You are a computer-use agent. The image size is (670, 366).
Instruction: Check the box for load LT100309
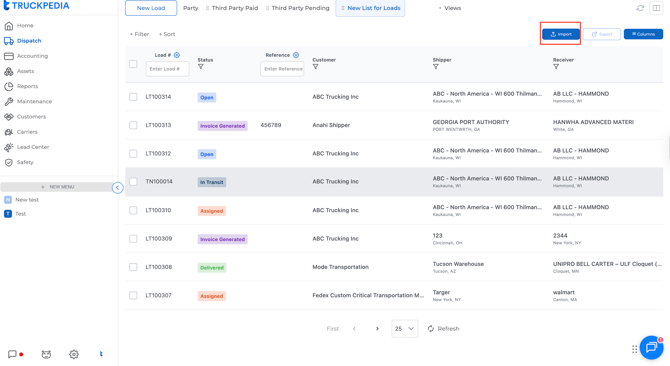click(x=133, y=239)
